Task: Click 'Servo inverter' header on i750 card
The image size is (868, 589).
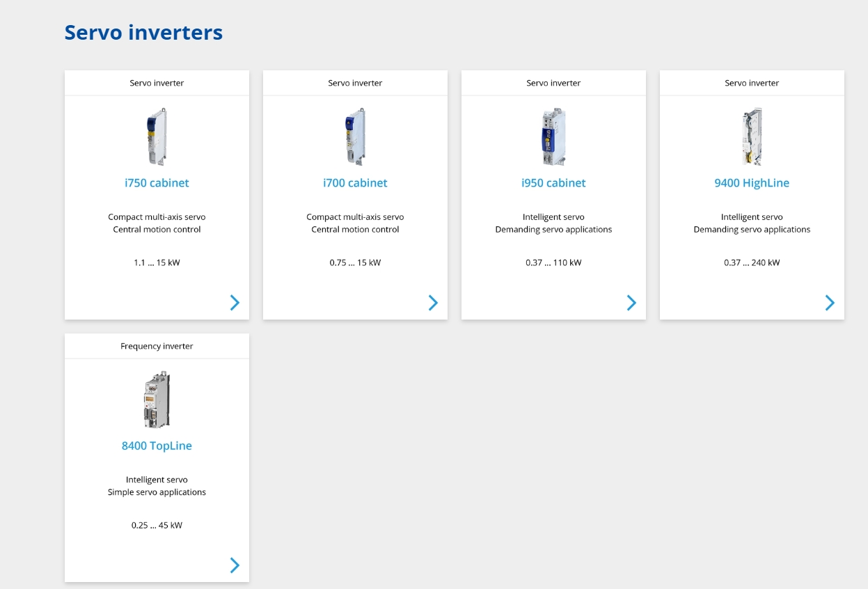Action: (x=157, y=83)
